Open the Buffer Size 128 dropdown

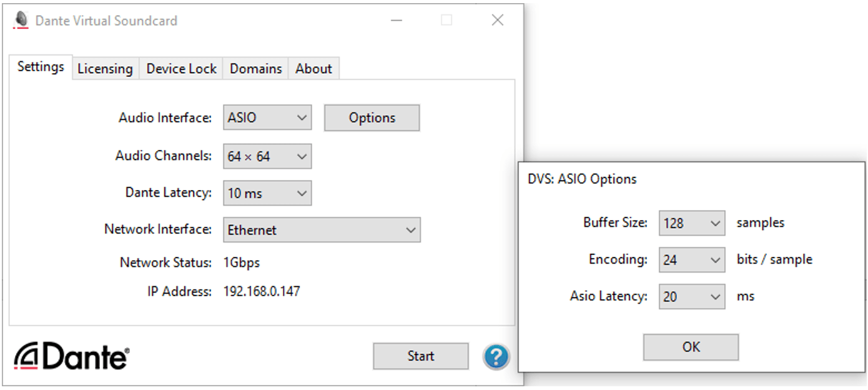click(x=692, y=223)
